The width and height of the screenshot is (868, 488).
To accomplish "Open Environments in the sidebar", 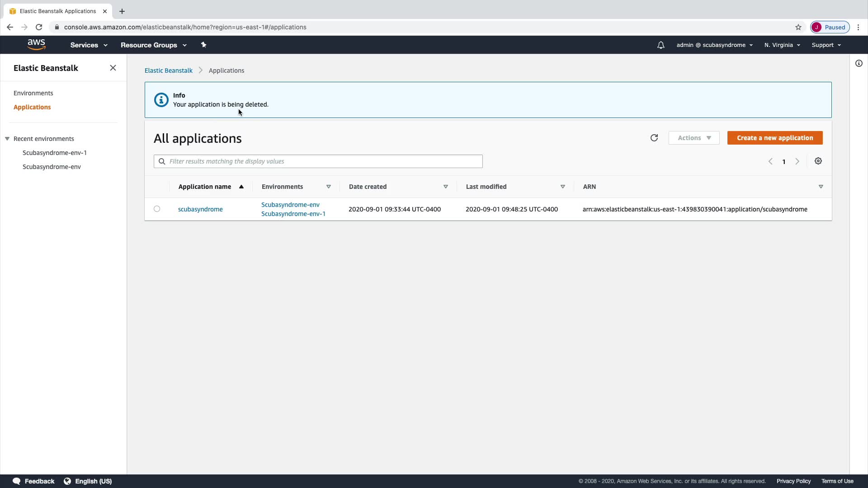I will coord(33,93).
